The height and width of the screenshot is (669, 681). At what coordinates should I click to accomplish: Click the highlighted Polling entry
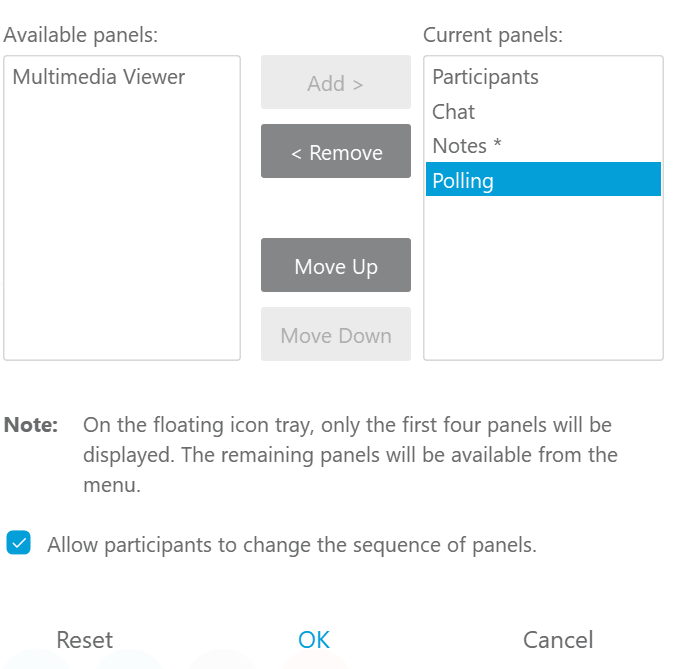543,180
